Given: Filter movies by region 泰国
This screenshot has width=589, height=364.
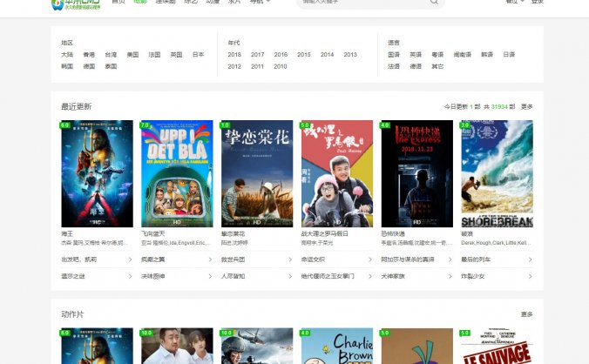Looking at the screenshot, I should pos(111,66).
